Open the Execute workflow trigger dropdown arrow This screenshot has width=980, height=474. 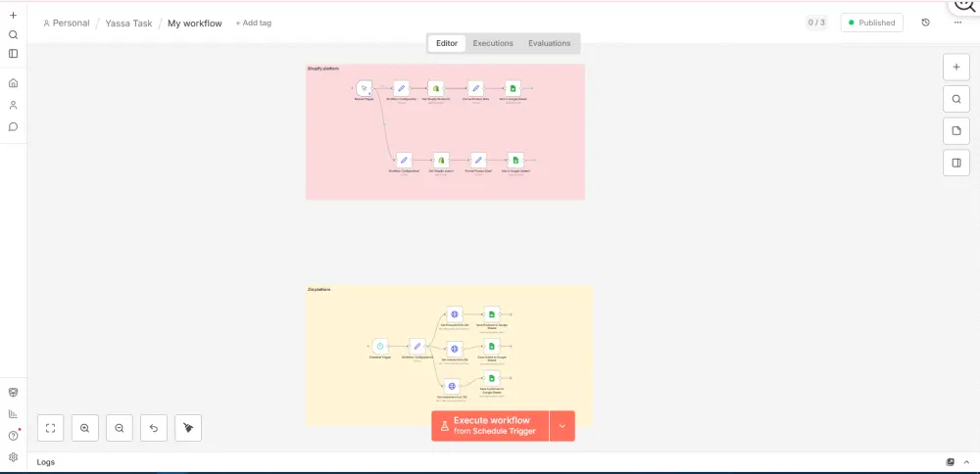pyautogui.click(x=562, y=426)
